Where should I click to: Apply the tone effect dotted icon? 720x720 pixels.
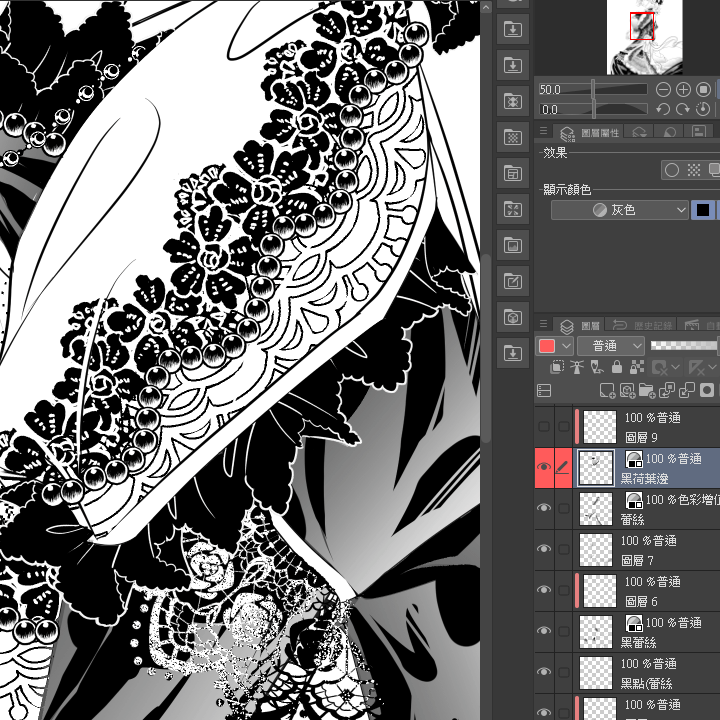click(x=694, y=170)
